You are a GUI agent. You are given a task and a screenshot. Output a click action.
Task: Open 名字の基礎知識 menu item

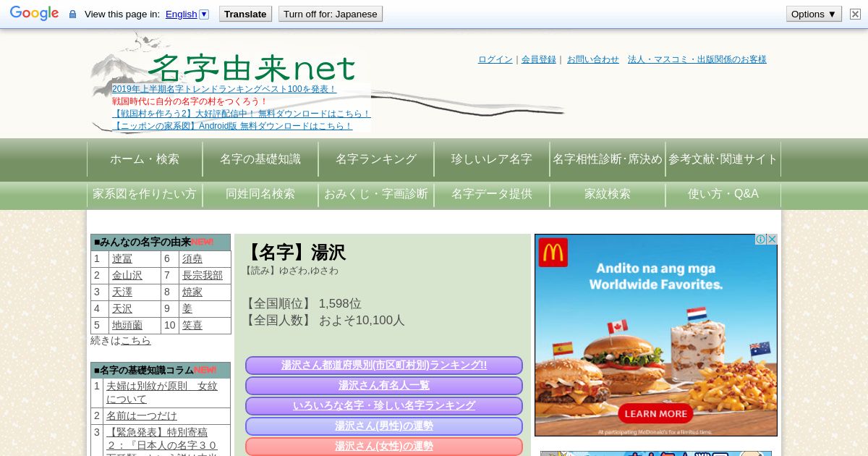click(x=260, y=159)
